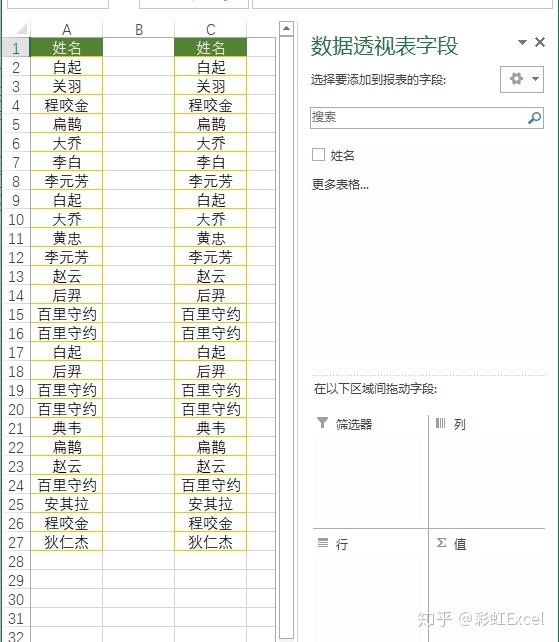Click cell A11 containing 黄忠

[x=66, y=238]
